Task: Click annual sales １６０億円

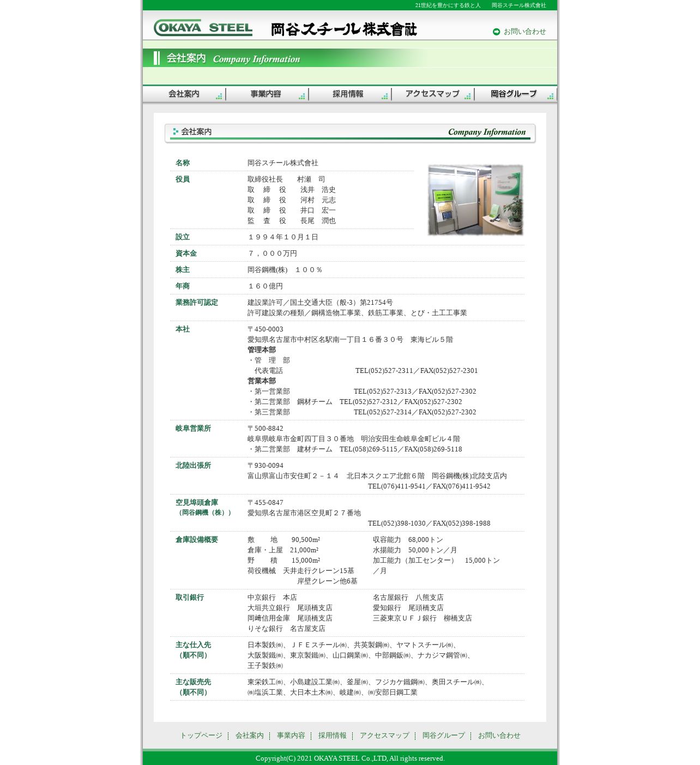Action: click(x=265, y=286)
